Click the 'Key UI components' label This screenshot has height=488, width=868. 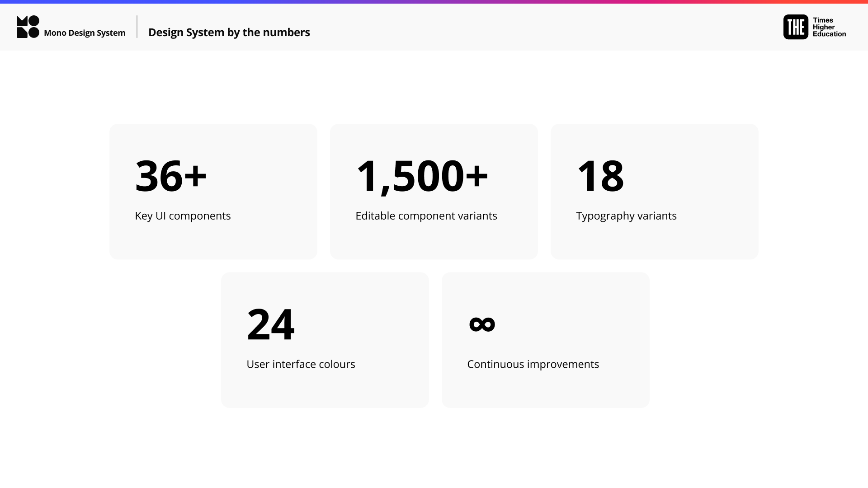183,216
